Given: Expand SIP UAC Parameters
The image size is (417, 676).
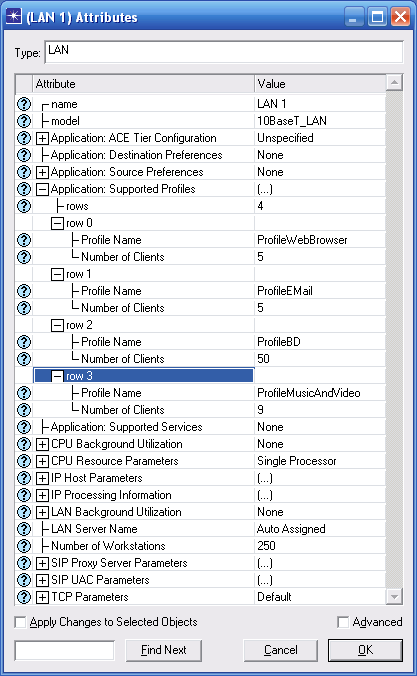Looking at the screenshot, I should click(42, 580).
